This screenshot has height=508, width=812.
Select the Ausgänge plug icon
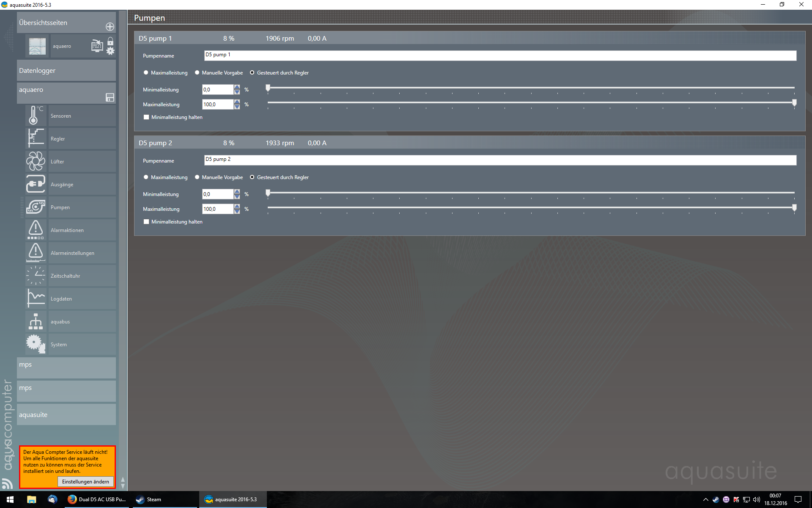point(35,184)
